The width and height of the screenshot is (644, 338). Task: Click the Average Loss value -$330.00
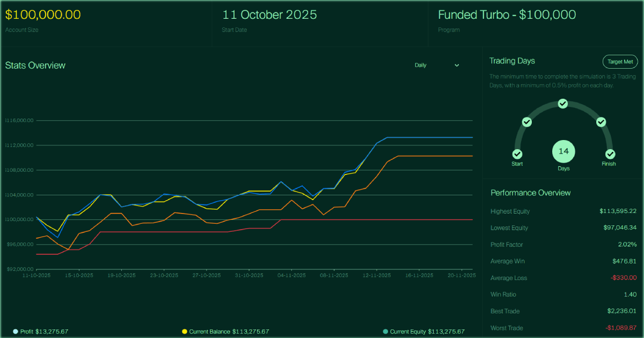(x=623, y=278)
